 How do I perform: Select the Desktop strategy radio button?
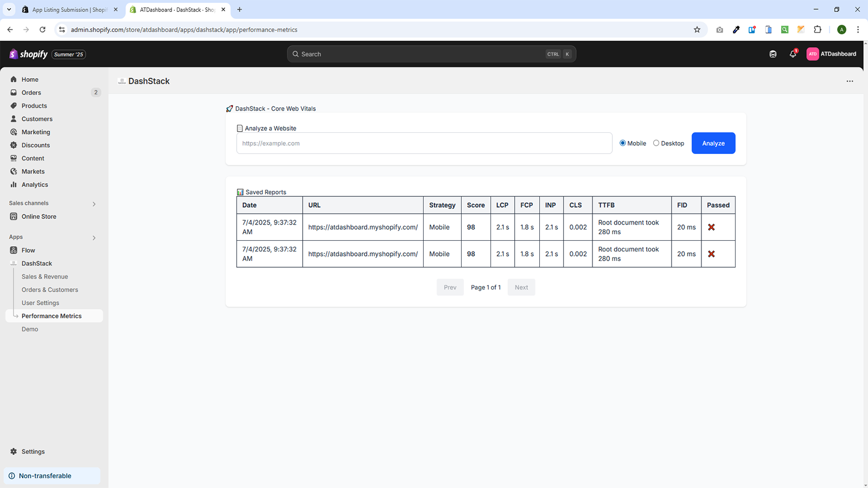pos(656,143)
